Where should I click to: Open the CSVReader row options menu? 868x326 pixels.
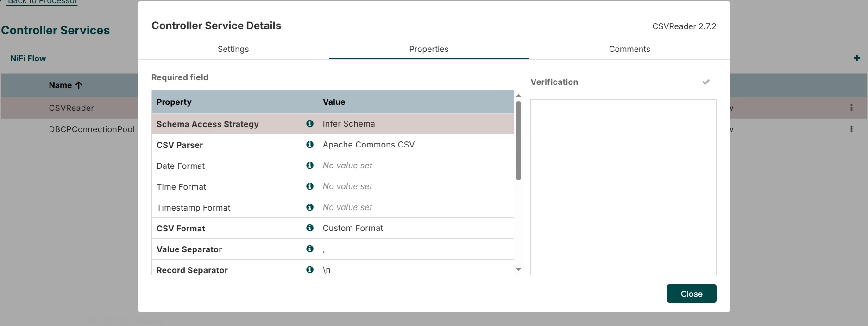[x=851, y=108]
